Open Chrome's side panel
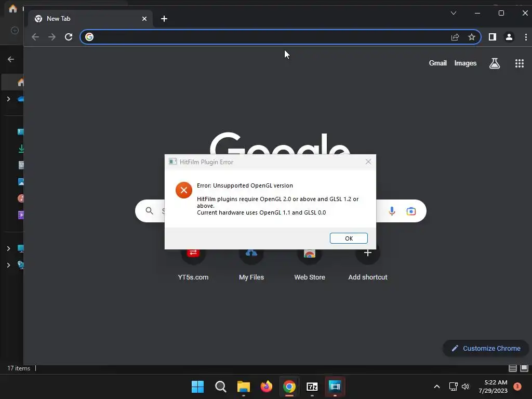Viewport: 532px width, 399px height. [493, 37]
